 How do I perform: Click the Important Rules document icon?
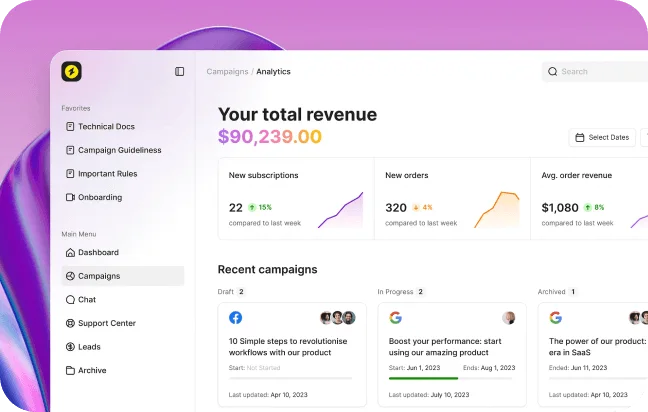point(70,174)
